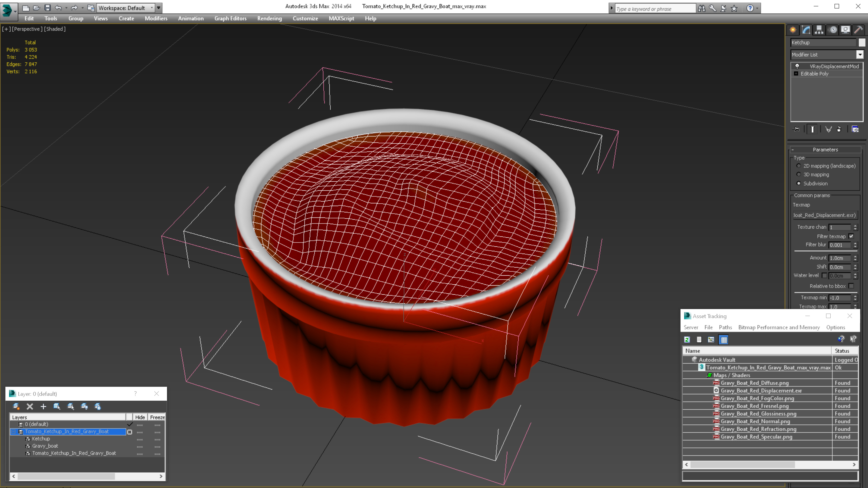Click Create New Layer plus icon
Image resolution: width=868 pixels, height=488 pixels.
(x=43, y=406)
